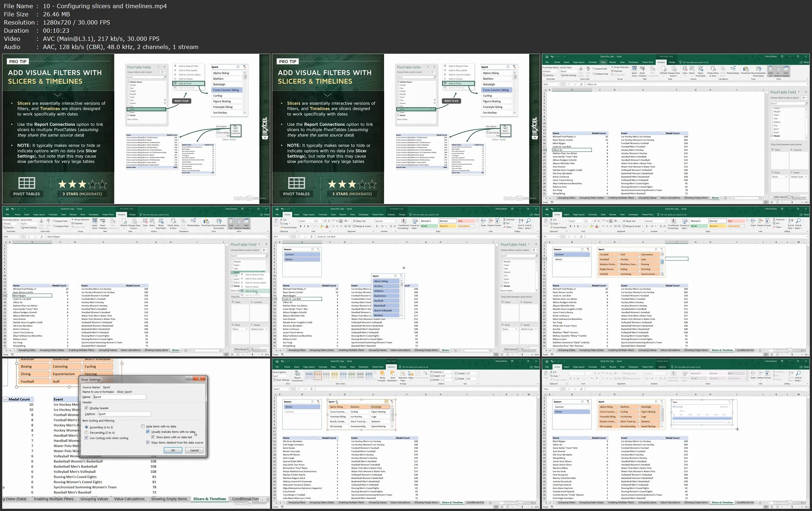This screenshot has width=812, height=511.
Task: Open Name Box dropdown in Slicer Tools Options frame
Action: (289, 389)
